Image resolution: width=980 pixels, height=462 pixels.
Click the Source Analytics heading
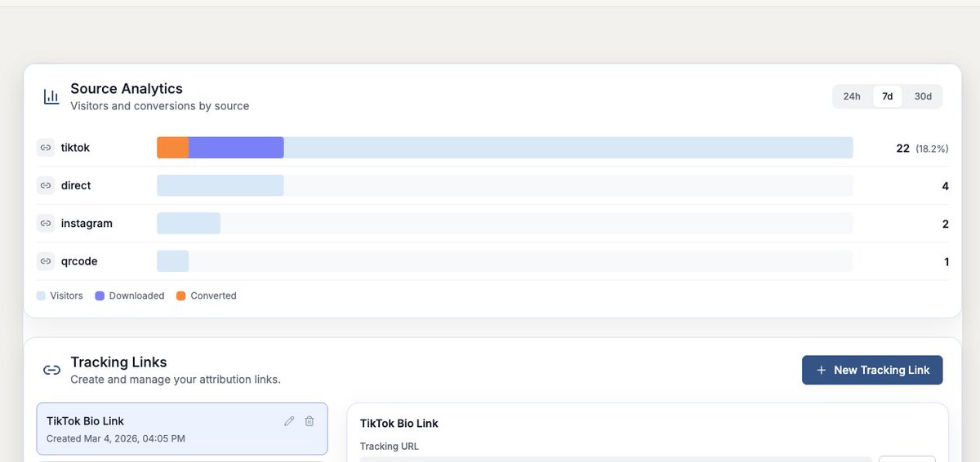(127, 88)
